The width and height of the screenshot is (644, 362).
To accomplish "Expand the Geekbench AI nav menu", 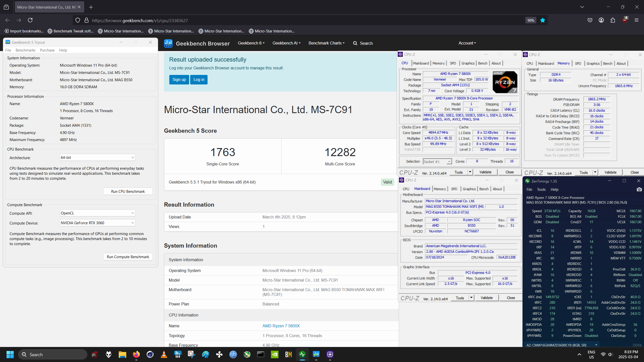I will (x=287, y=43).
